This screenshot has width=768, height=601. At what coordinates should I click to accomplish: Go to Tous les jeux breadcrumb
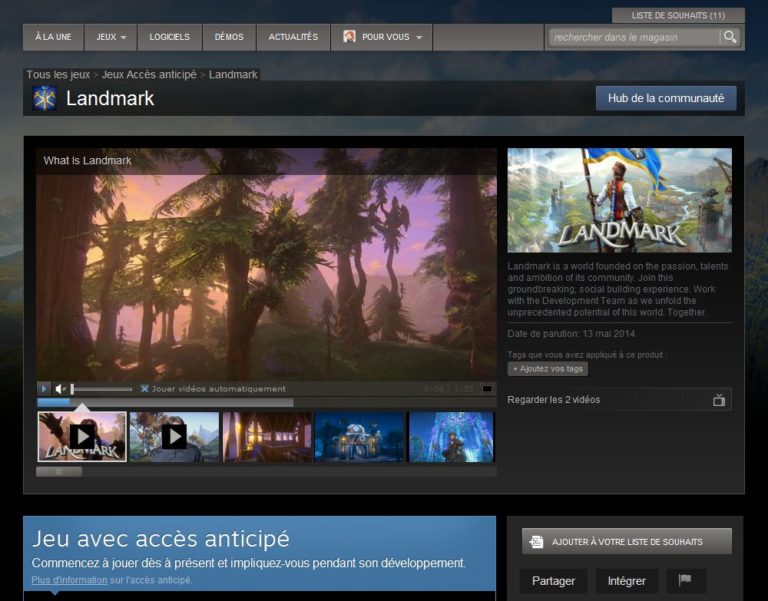[58, 74]
